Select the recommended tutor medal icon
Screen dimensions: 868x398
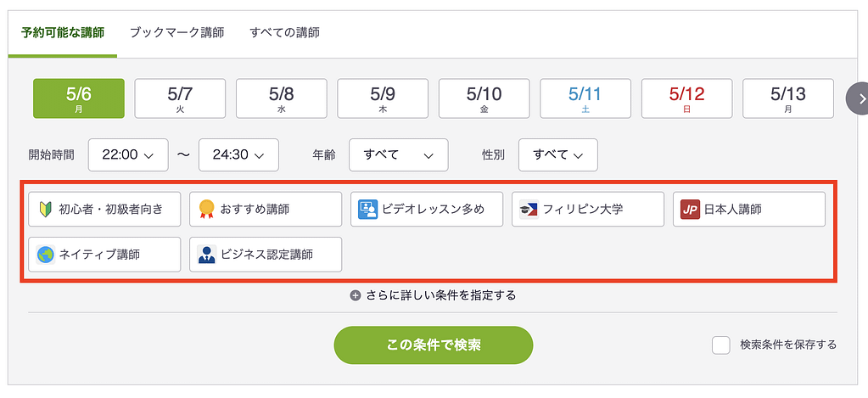[207, 209]
